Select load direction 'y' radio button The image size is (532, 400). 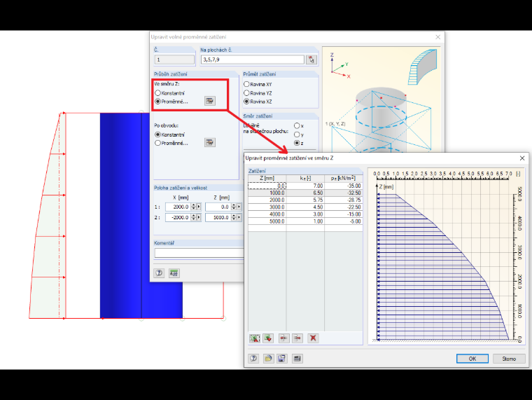[x=297, y=135]
